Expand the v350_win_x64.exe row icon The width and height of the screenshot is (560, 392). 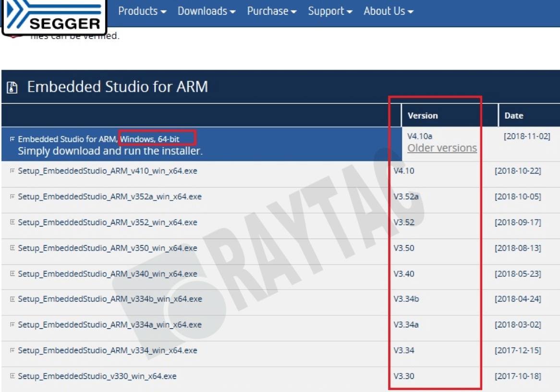(x=12, y=248)
